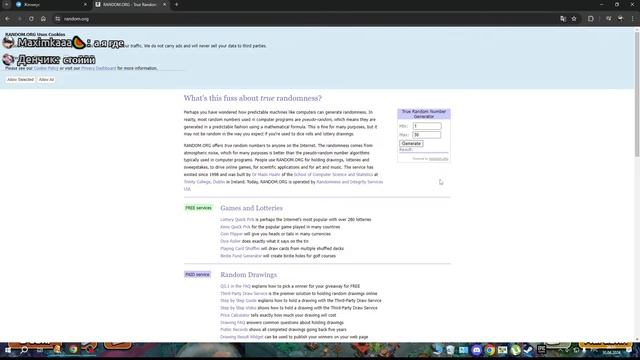Close the first browser tab
The image size is (640, 360).
coord(85,4)
